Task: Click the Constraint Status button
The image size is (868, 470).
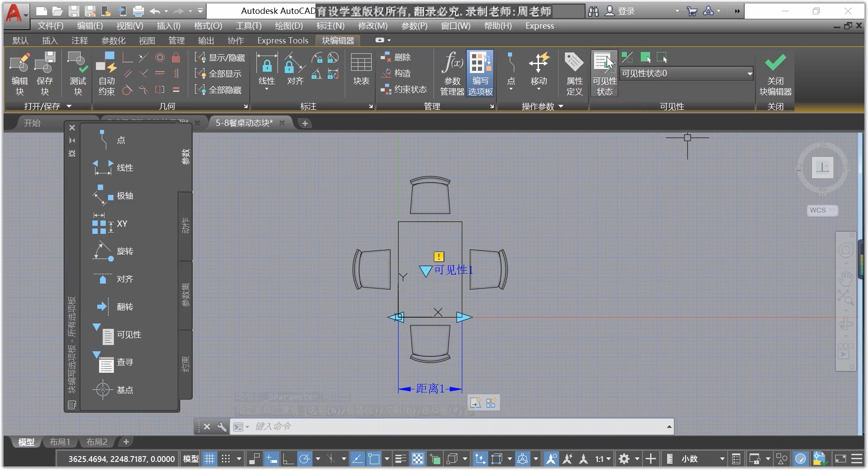Action: [404, 89]
